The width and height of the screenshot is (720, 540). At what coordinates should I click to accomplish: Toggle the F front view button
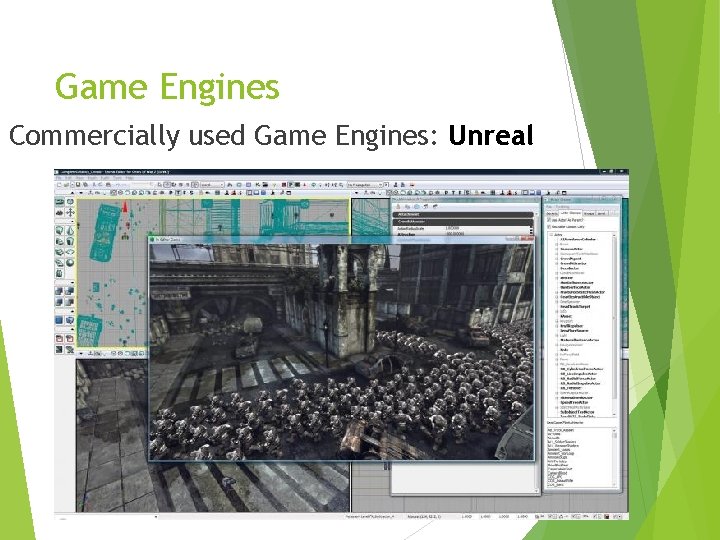[x=185, y=193]
